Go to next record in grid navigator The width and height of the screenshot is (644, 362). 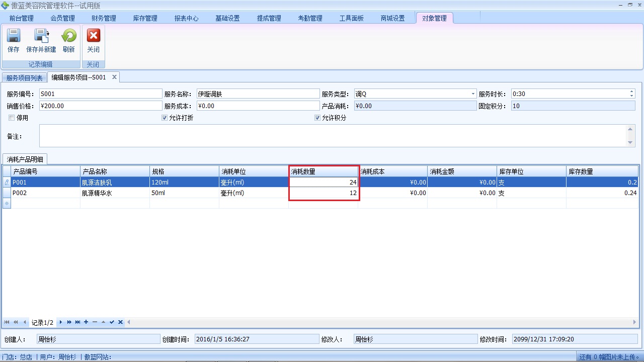[61, 322]
